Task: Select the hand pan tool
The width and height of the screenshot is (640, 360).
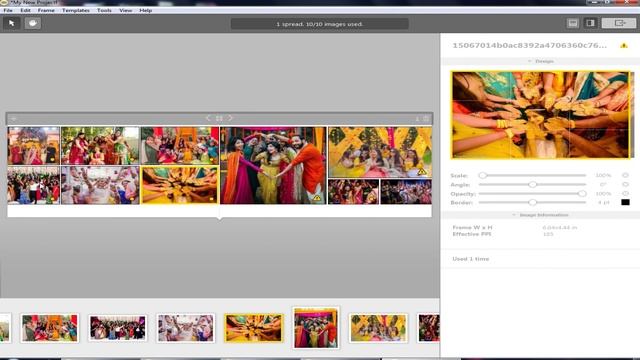Action: click(33, 23)
